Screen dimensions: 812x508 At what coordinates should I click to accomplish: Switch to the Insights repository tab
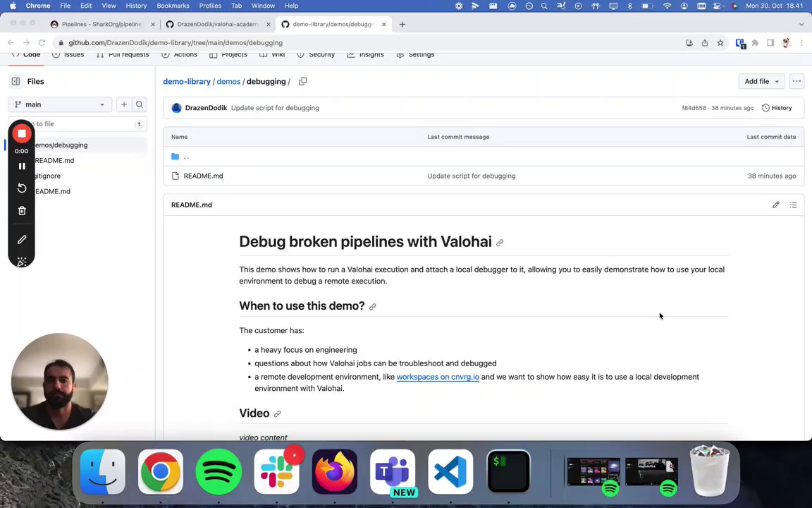pyautogui.click(x=366, y=54)
